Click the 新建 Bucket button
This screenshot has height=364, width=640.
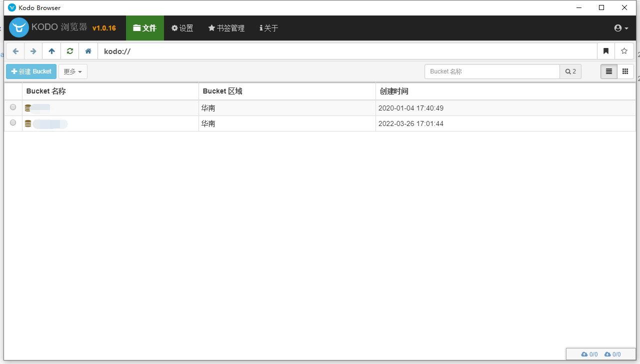pos(31,71)
